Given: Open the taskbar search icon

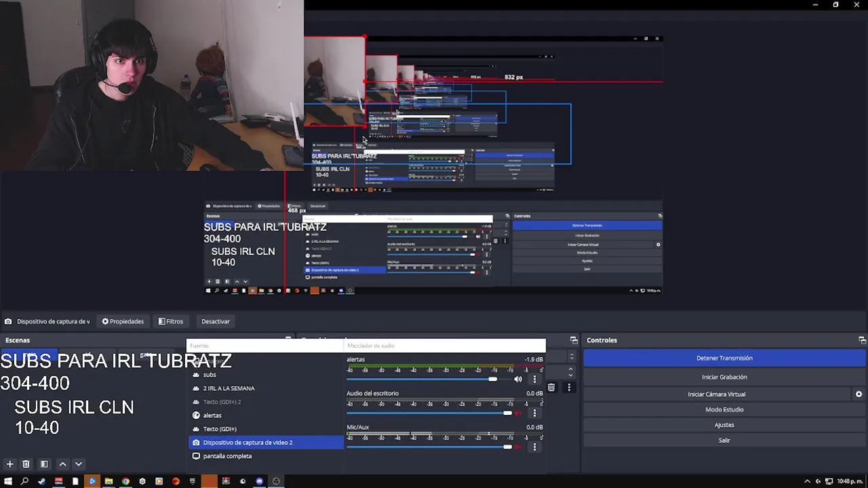Looking at the screenshot, I should (24, 481).
